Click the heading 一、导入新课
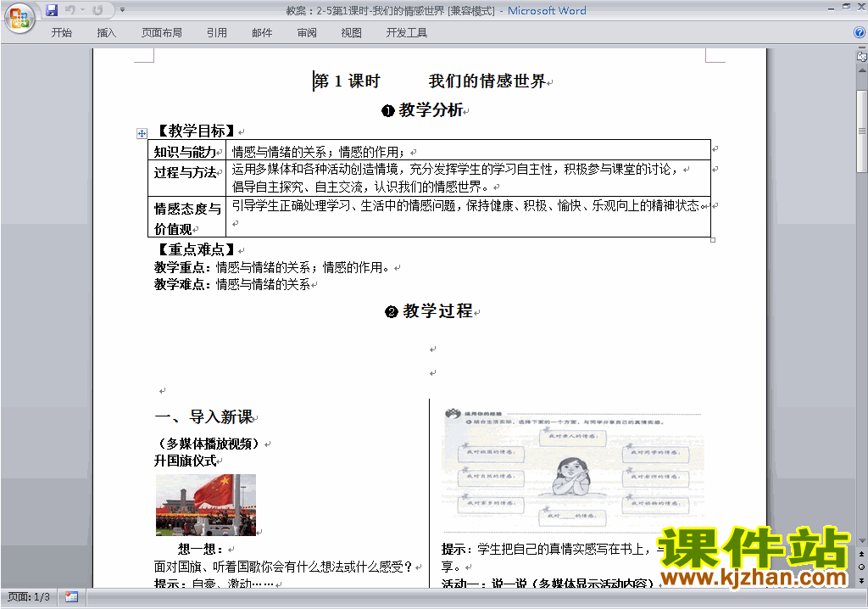 pyautogui.click(x=203, y=416)
